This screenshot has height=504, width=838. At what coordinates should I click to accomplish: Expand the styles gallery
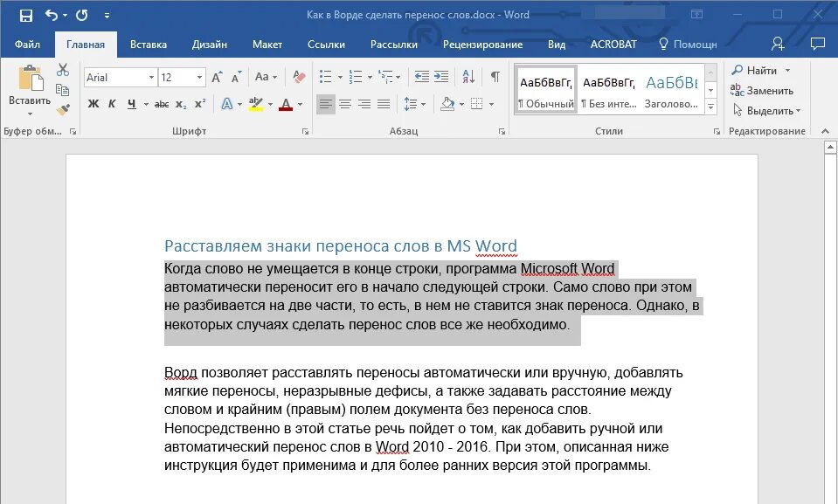click(710, 107)
